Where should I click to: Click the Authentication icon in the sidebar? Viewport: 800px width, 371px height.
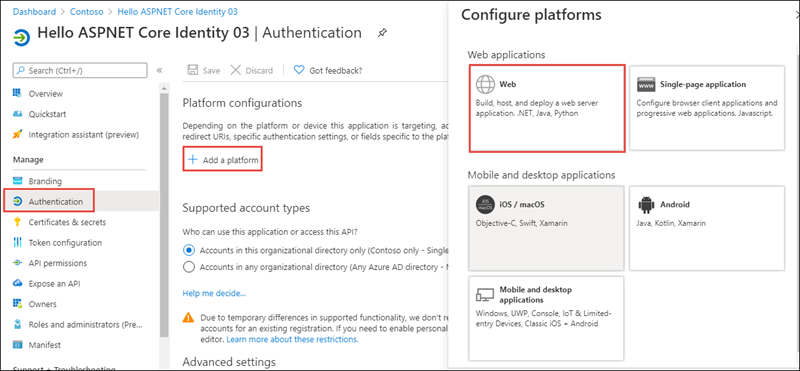click(18, 202)
